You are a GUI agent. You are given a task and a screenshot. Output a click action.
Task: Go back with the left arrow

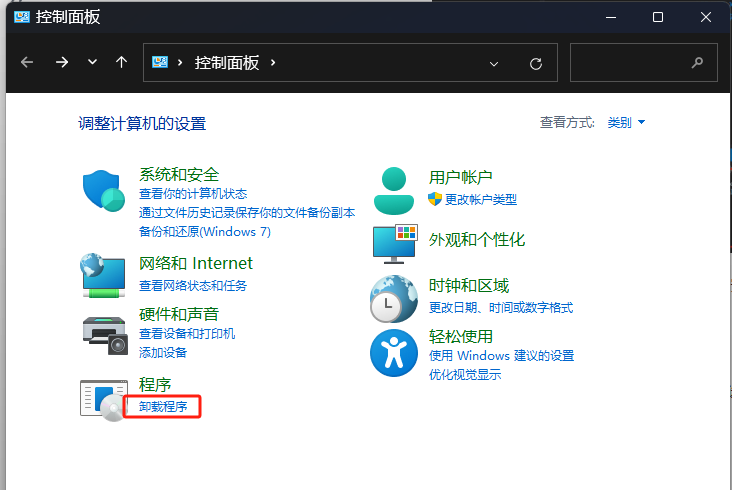click(x=27, y=62)
